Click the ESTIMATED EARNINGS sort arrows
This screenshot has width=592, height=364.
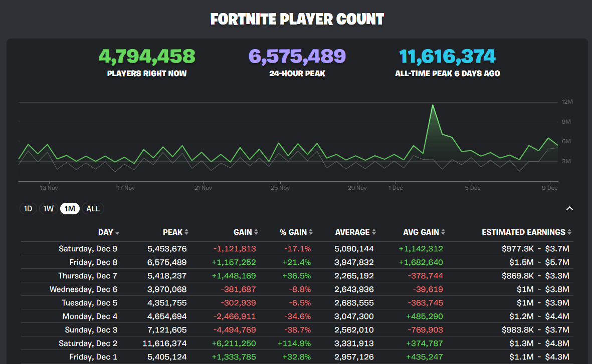[569, 232]
